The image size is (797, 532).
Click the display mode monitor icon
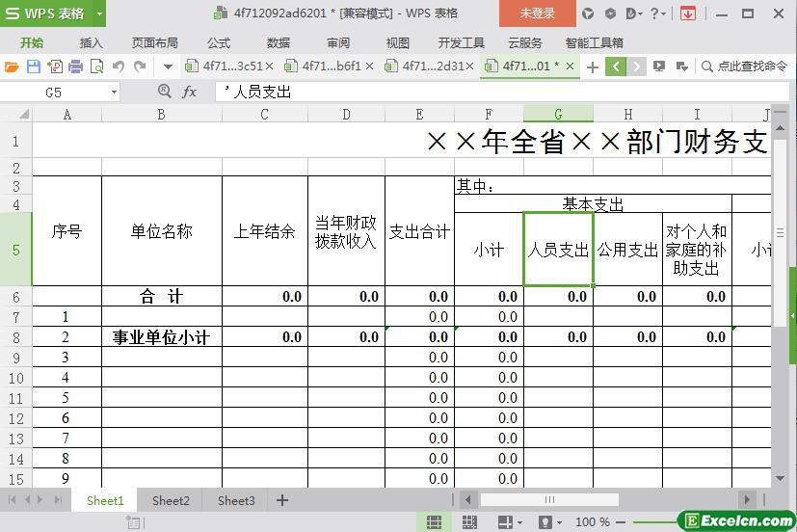(x=659, y=66)
